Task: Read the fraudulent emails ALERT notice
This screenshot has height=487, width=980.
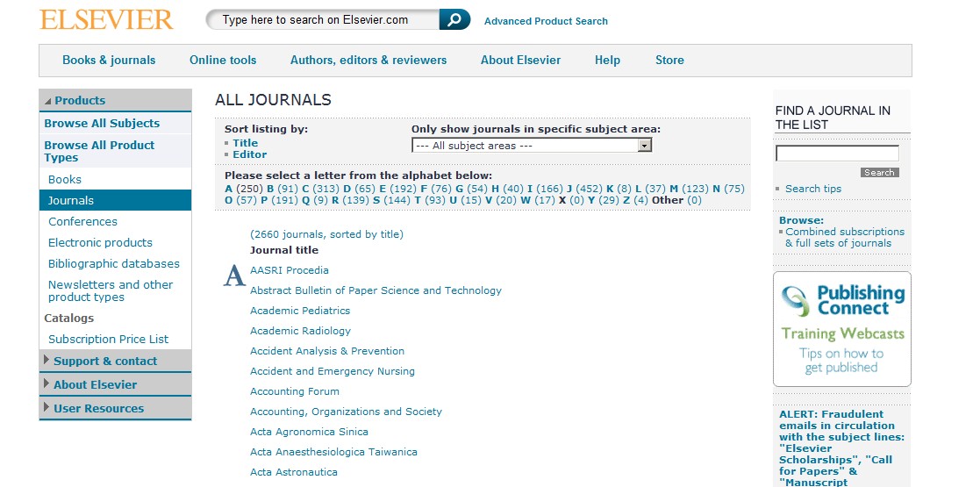Action: click(x=841, y=448)
